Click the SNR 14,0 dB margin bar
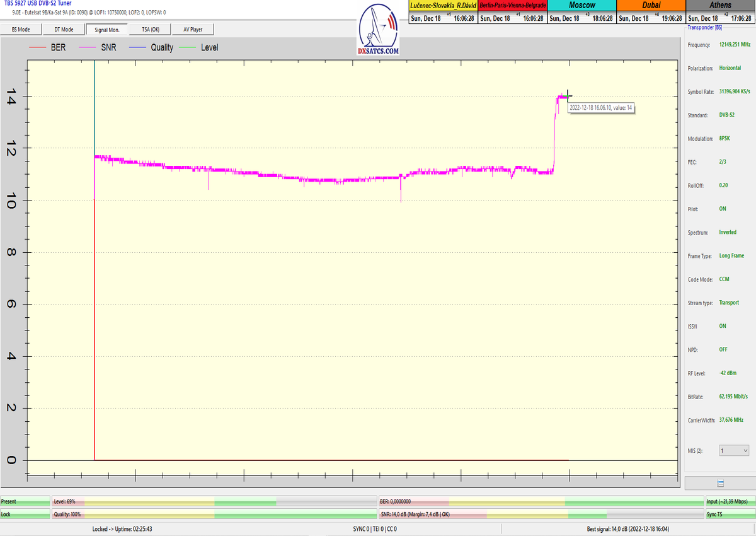 tap(541, 515)
